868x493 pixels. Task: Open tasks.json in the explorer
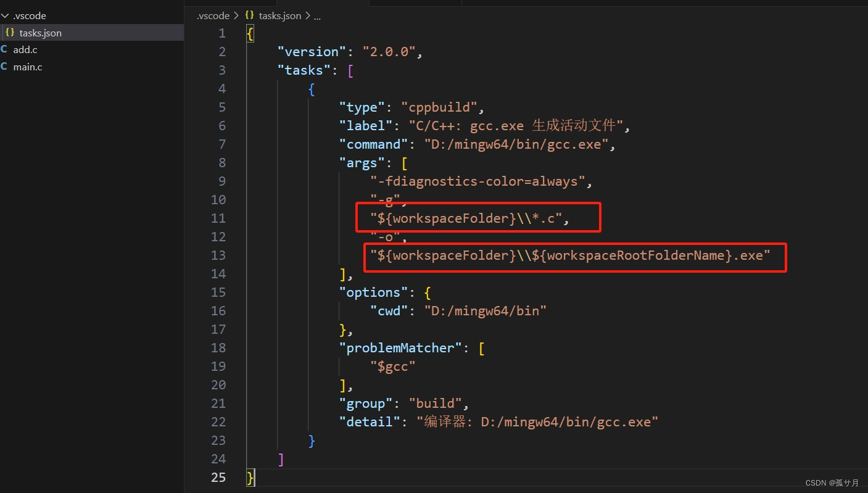pyautogui.click(x=41, y=33)
